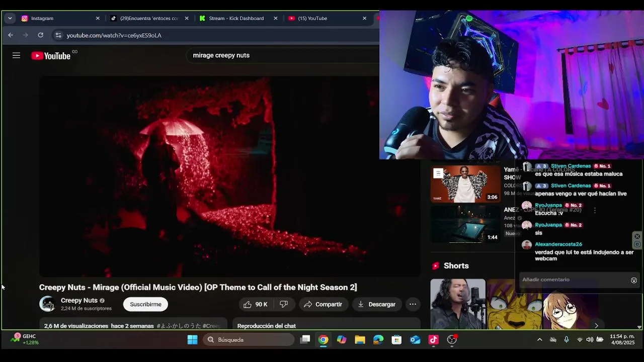Viewport: 644px width, 362px height.
Task: Click Windows taskbar Búsqueda search box
Action: tap(249, 340)
